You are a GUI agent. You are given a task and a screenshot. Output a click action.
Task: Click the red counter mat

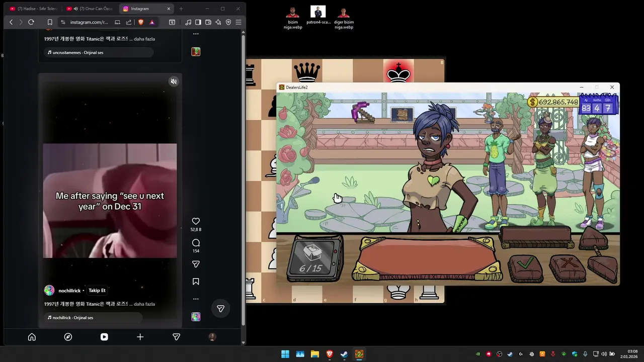[x=427, y=259]
